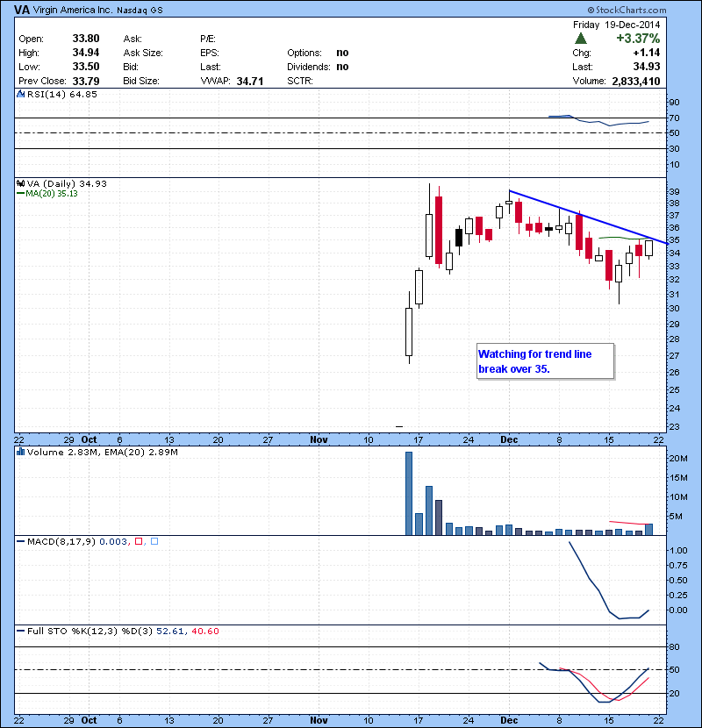Click the 23 price scale label
This screenshot has width=702, height=728.
tap(674, 426)
